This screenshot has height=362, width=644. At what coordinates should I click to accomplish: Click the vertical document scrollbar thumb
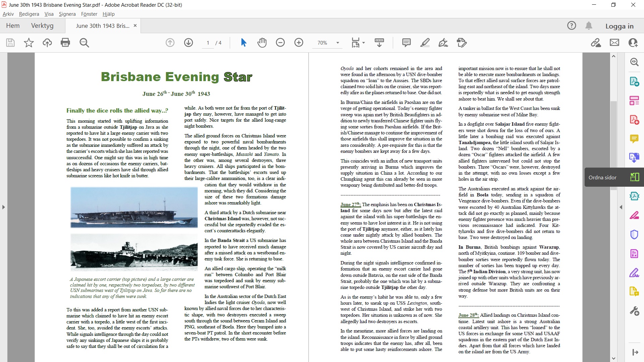pos(613,145)
